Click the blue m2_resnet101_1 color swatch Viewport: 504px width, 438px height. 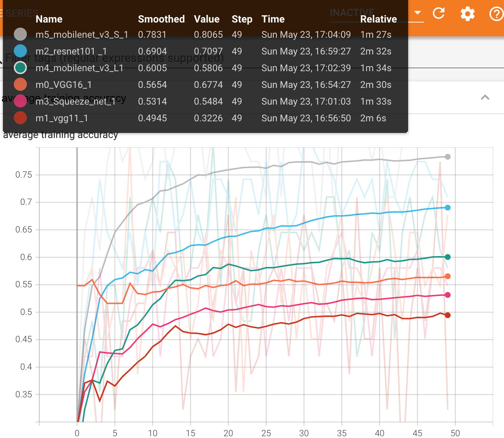click(20, 51)
